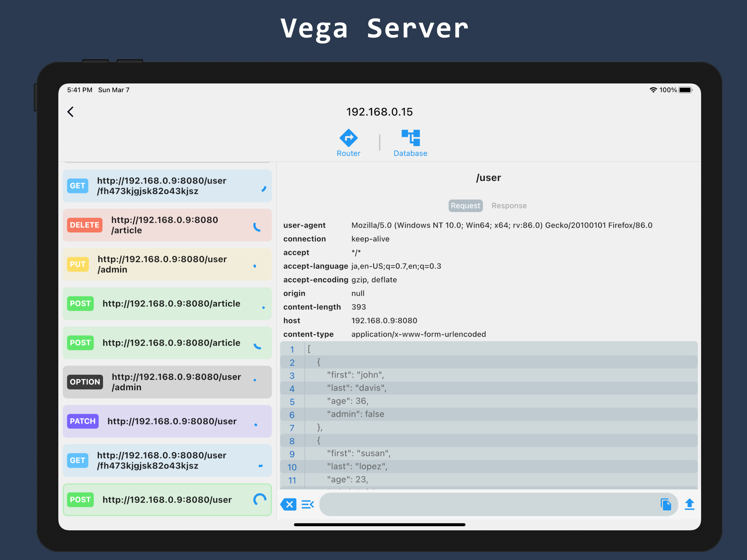The height and width of the screenshot is (560, 747).
Task: Click the upload arrow icon
Action: pyautogui.click(x=689, y=504)
